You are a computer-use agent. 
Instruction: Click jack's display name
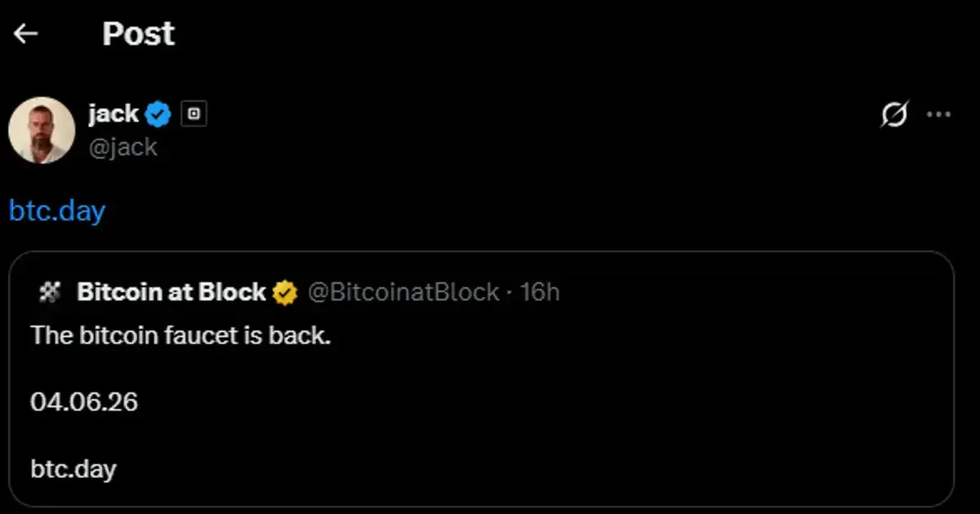click(x=112, y=113)
